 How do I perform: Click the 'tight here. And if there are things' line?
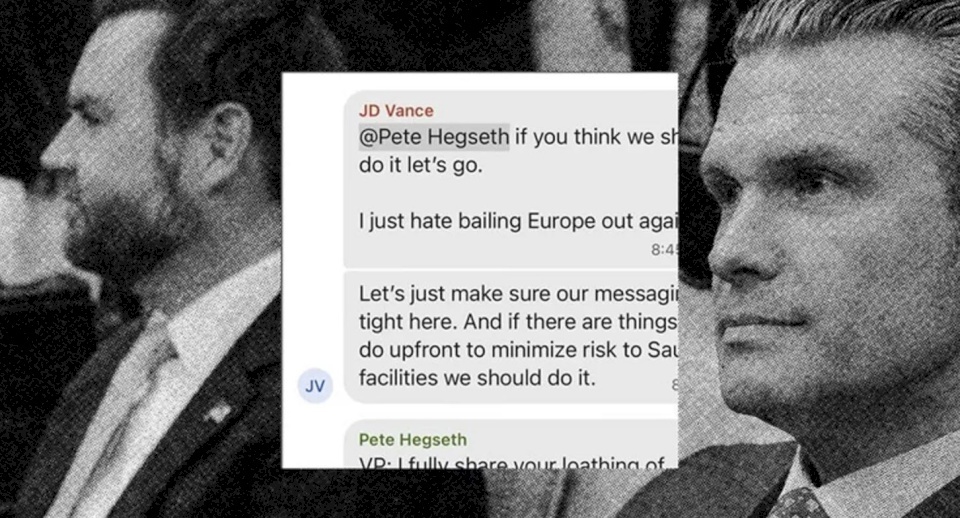[518, 322]
